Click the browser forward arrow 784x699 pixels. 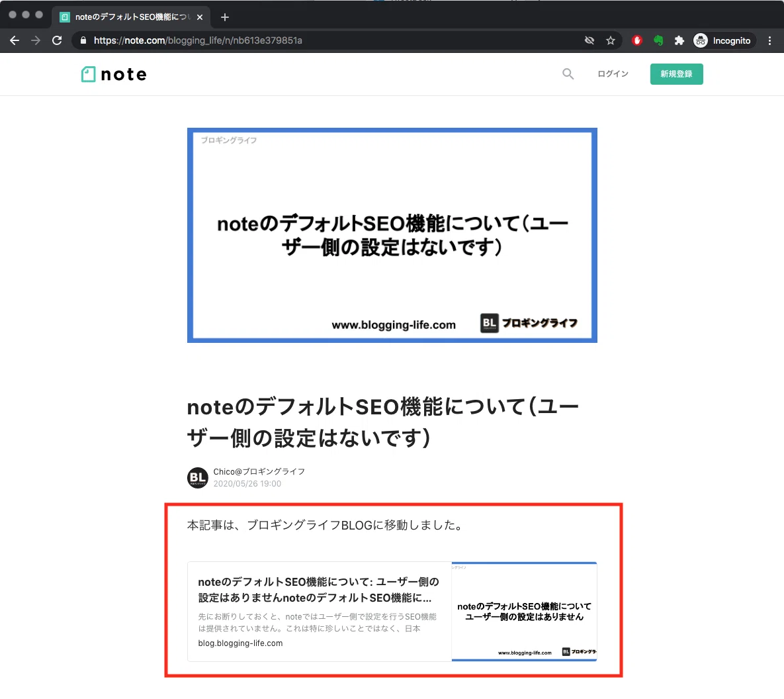click(36, 40)
